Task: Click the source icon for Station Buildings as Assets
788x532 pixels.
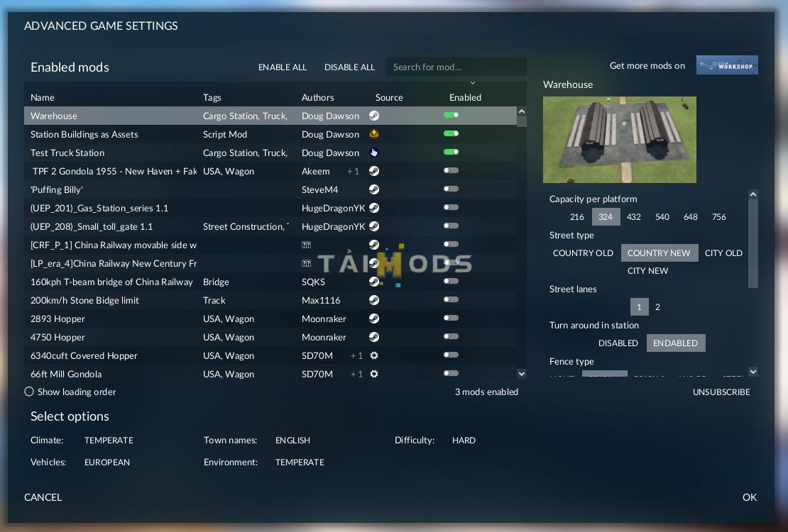Action: [374, 134]
